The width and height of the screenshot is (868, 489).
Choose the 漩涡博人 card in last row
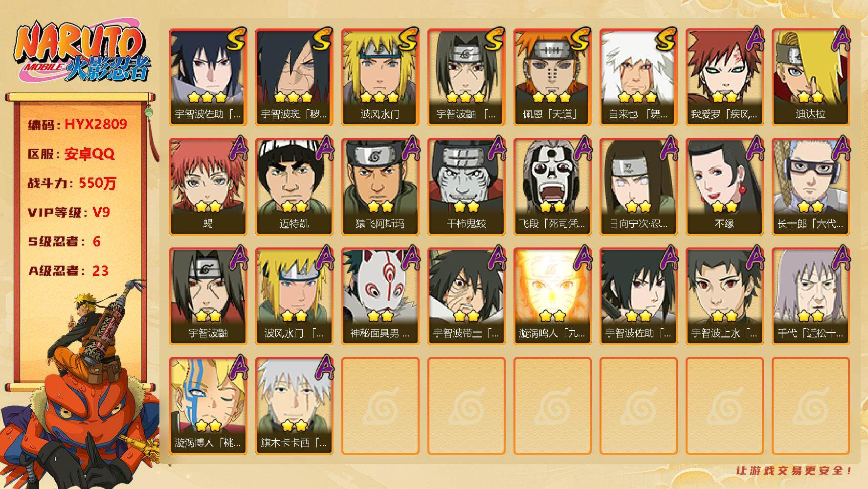(208, 406)
